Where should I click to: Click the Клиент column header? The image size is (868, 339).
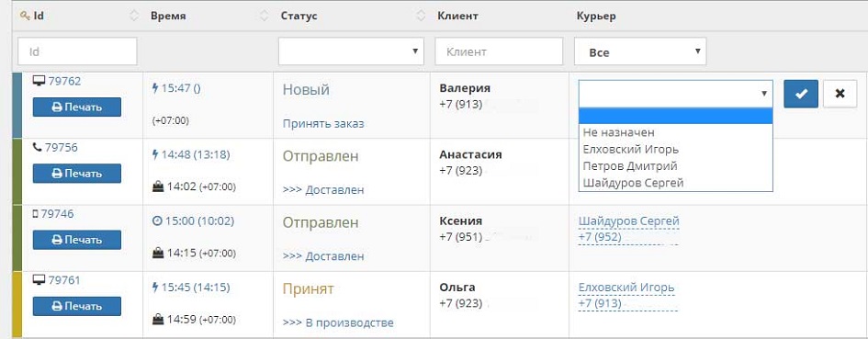click(457, 16)
